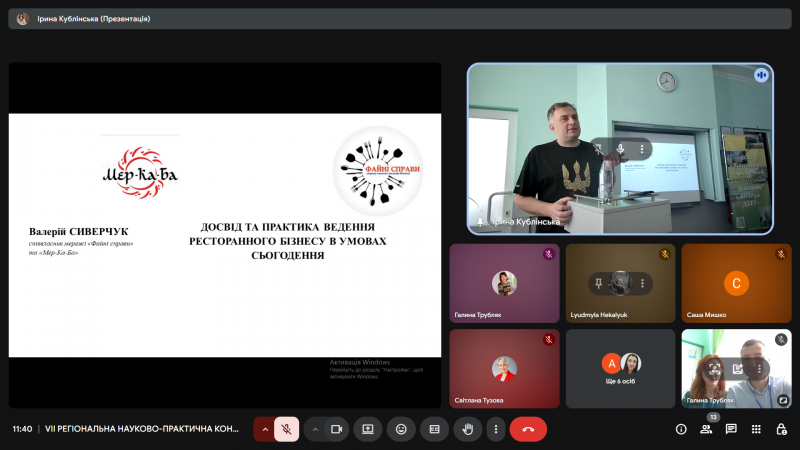Click the 'Ще 6 осіб' participants tile
Viewport: 800px width, 450px height.
(x=619, y=368)
